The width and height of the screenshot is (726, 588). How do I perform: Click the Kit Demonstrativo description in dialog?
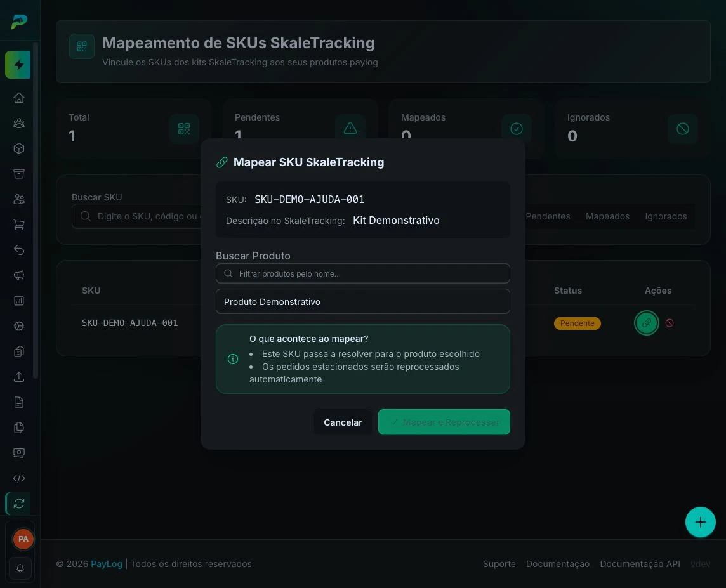(396, 220)
